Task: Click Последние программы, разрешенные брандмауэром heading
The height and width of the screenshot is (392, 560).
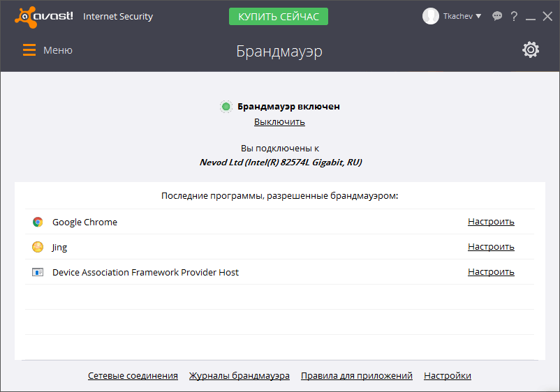Action: [x=279, y=196]
